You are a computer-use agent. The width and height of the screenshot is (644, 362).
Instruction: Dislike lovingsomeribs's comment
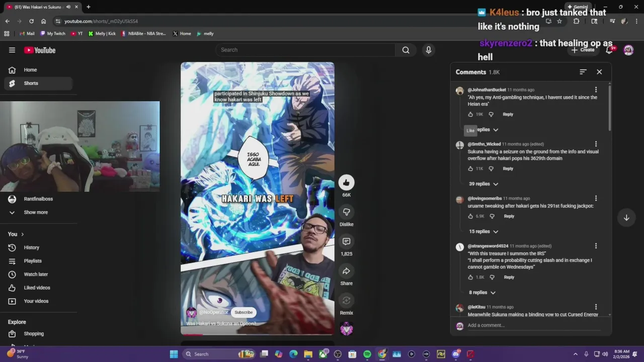pos(492,216)
